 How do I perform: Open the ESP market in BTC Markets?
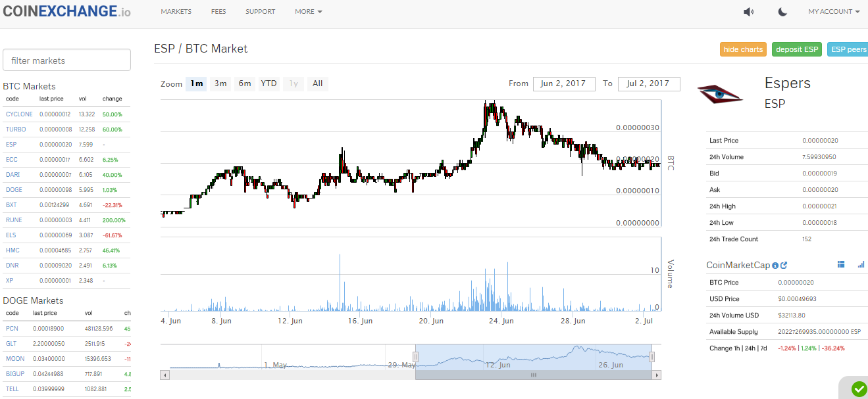[x=11, y=145]
